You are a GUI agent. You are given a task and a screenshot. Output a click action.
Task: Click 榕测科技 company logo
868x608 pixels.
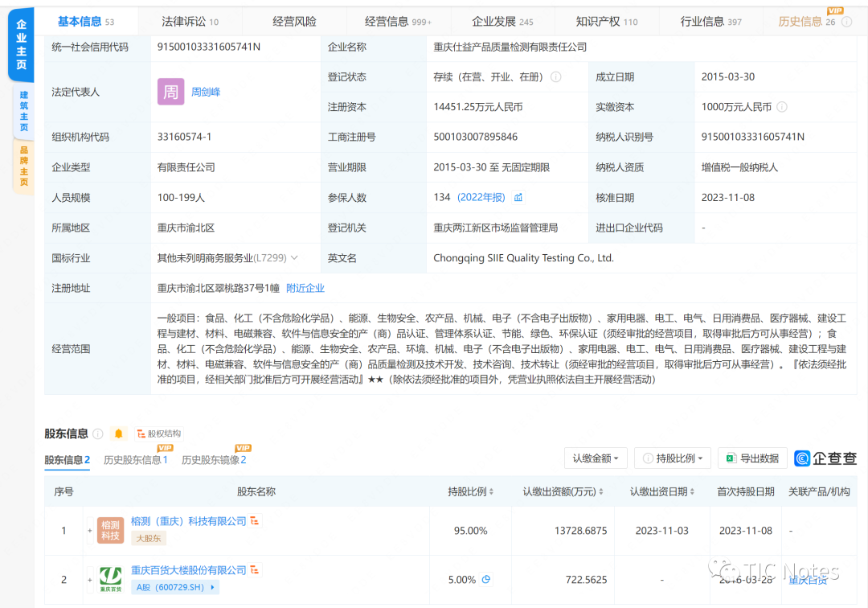[110, 531]
